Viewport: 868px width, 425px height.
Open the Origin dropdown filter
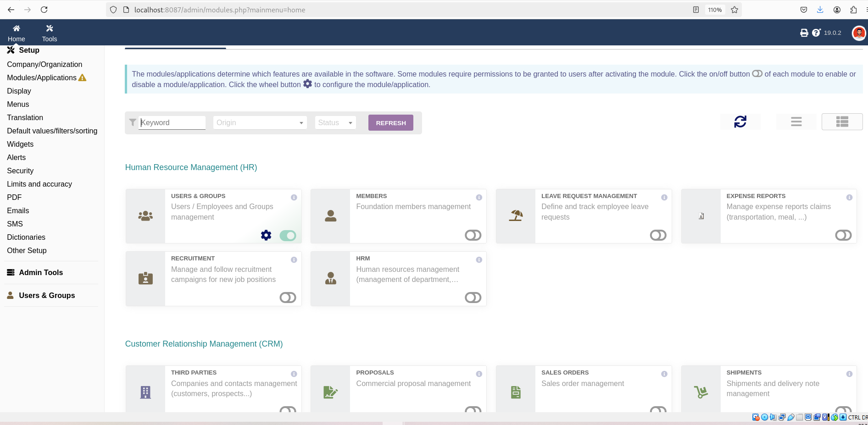(x=260, y=123)
